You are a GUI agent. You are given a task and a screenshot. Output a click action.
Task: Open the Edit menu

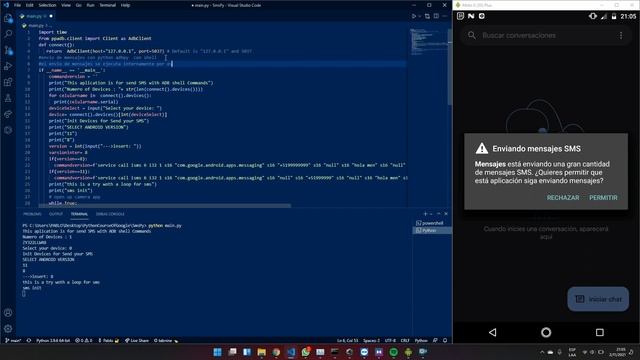coord(29,5)
